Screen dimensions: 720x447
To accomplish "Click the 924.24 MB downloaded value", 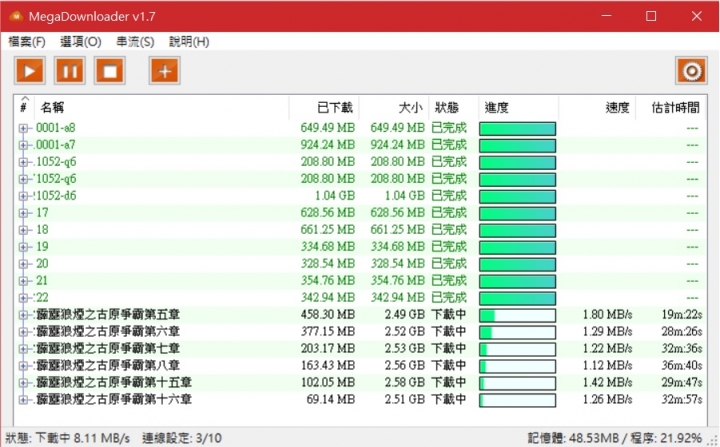I will pos(328,145).
